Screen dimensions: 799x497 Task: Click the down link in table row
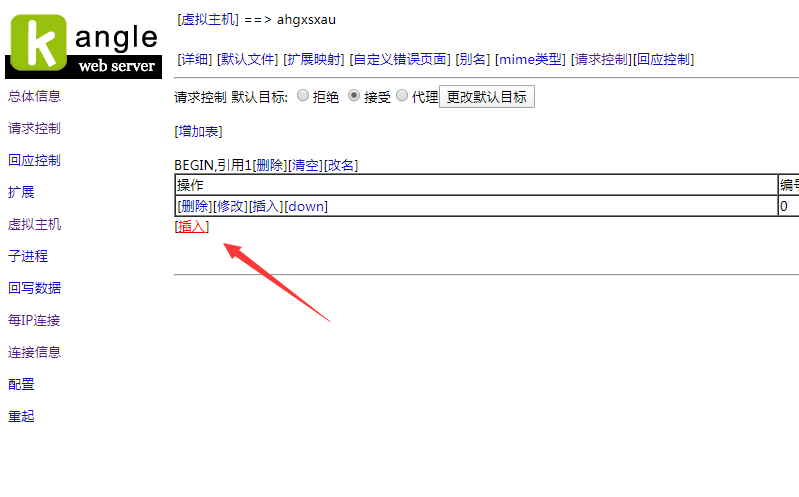(x=305, y=206)
